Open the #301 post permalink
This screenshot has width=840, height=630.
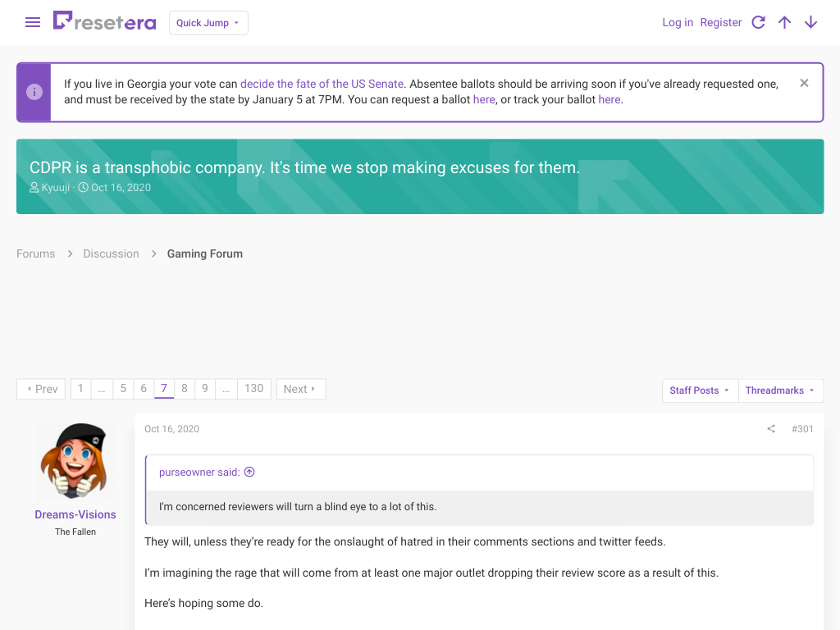(x=802, y=429)
